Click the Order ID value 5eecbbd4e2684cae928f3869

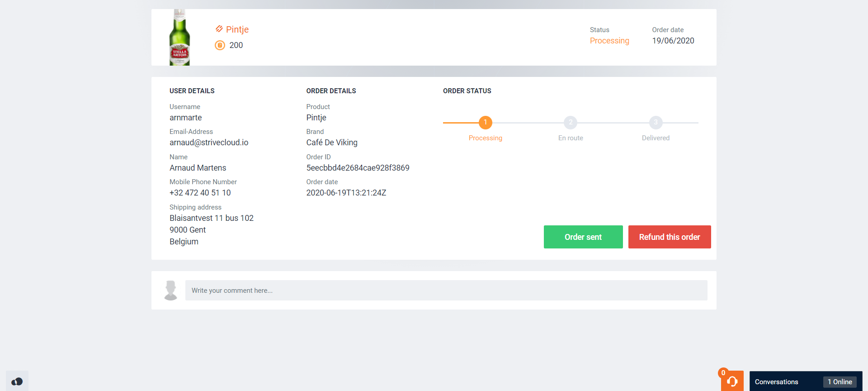(x=358, y=168)
